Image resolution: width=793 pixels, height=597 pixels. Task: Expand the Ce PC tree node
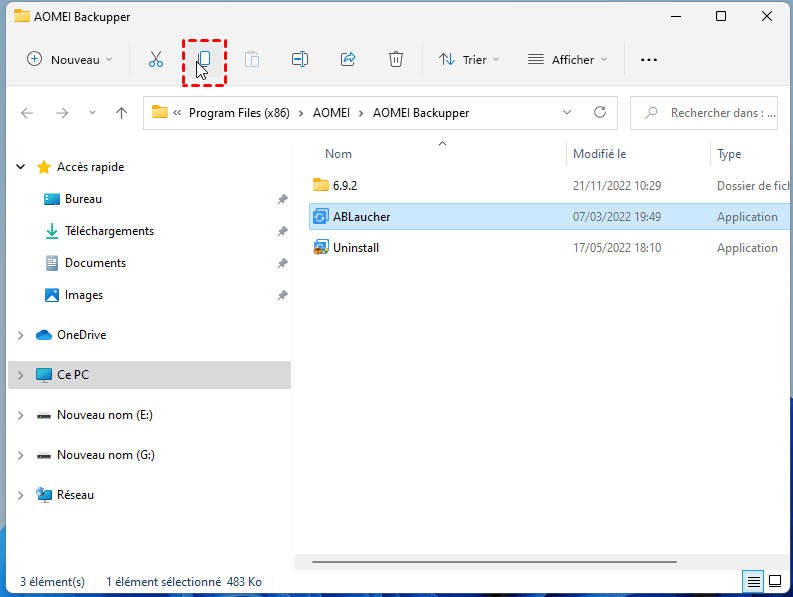pyautogui.click(x=21, y=375)
